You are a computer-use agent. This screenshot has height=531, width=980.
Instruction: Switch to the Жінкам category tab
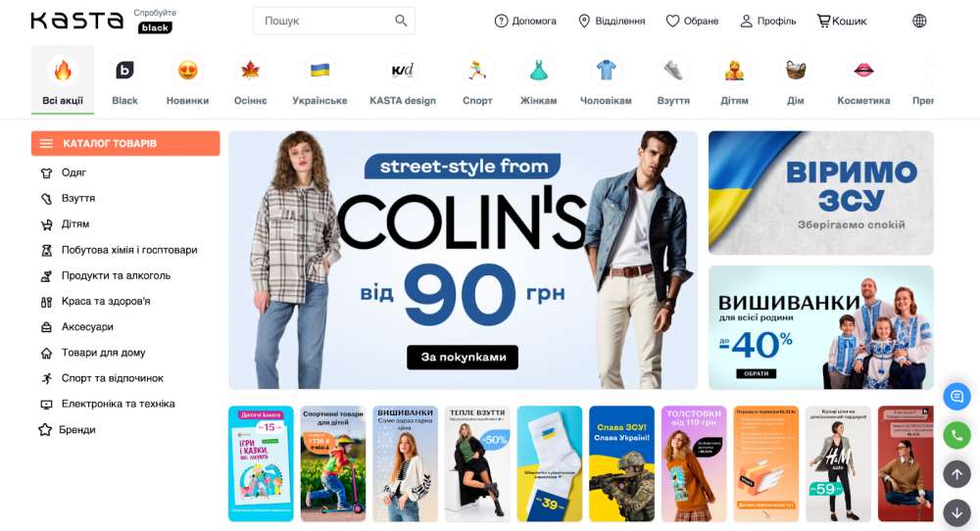[538, 80]
